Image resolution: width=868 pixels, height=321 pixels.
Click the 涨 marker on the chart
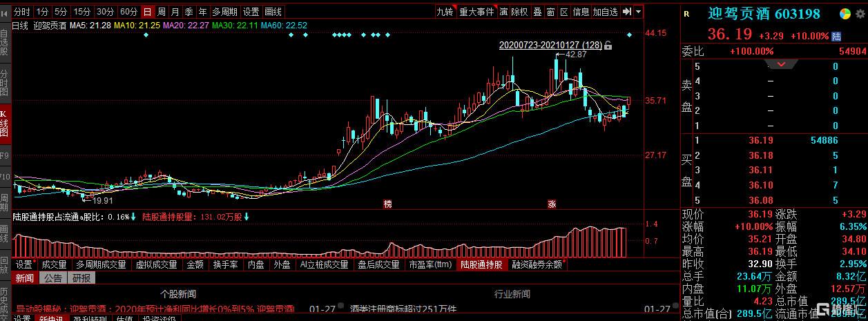[552, 204]
